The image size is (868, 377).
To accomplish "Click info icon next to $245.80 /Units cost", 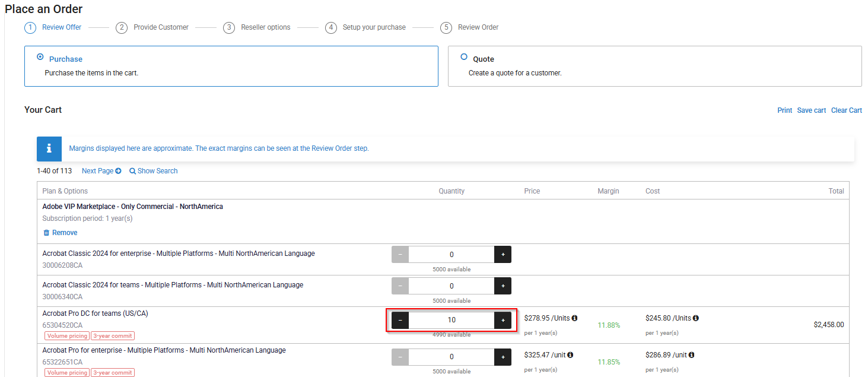I will pyautogui.click(x=695, y=318).
